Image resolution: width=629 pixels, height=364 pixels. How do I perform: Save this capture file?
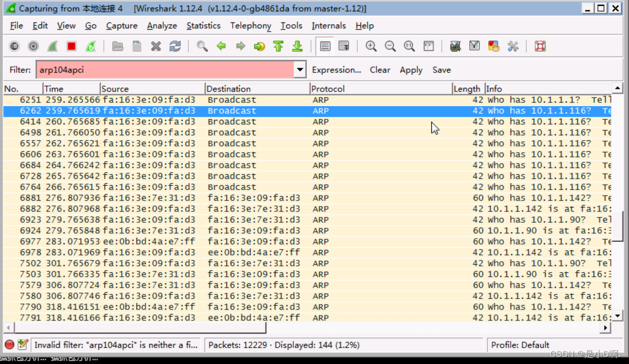137,46
